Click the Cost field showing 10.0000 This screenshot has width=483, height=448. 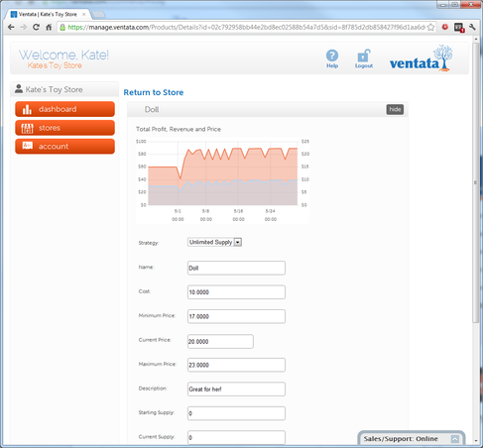(236, 292)
